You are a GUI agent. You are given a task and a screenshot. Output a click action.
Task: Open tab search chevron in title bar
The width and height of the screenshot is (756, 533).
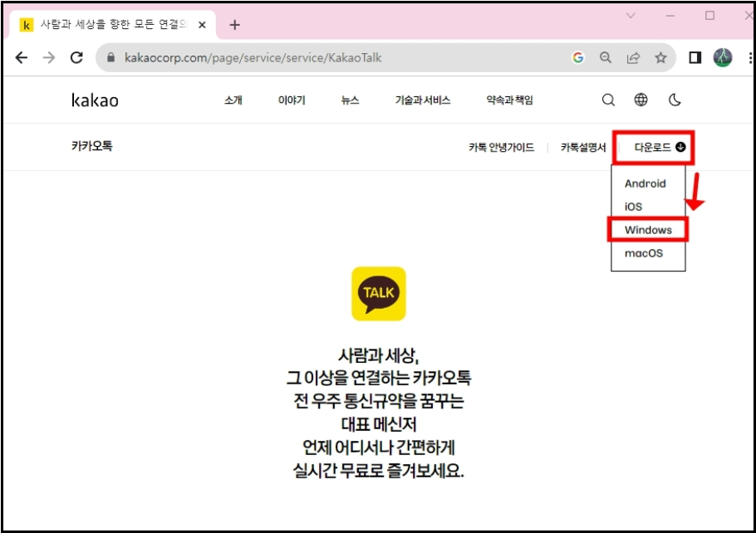coord(631,16)
